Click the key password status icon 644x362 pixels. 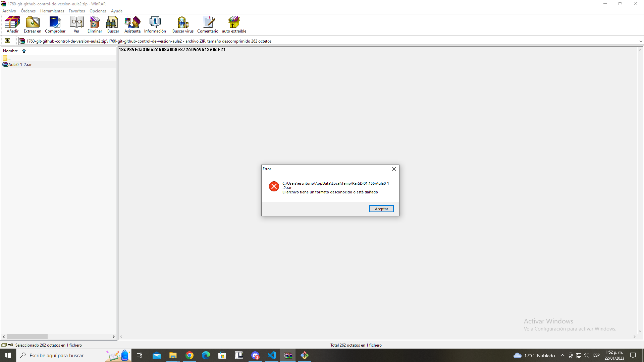[x=10, y=345]
